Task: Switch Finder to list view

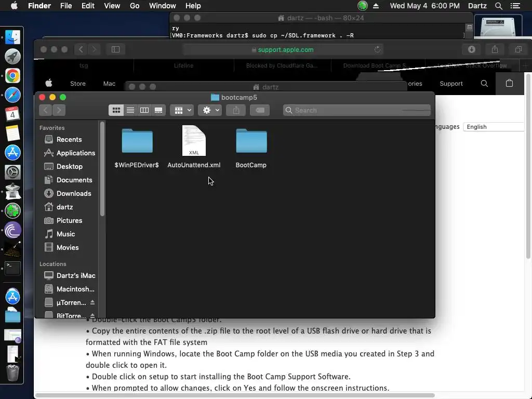Action: click(x=130, y=110)
